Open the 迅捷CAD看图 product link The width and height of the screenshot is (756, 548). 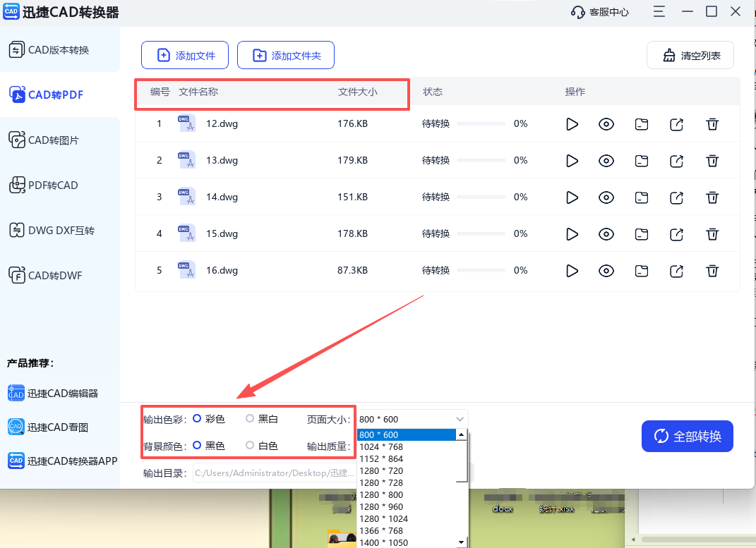point(48,427)
